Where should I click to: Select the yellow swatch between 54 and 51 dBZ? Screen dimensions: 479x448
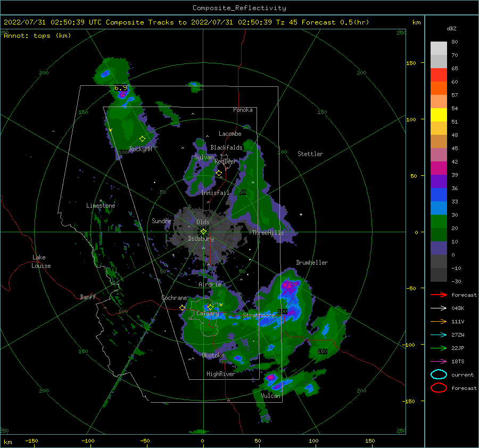point(439,115)
